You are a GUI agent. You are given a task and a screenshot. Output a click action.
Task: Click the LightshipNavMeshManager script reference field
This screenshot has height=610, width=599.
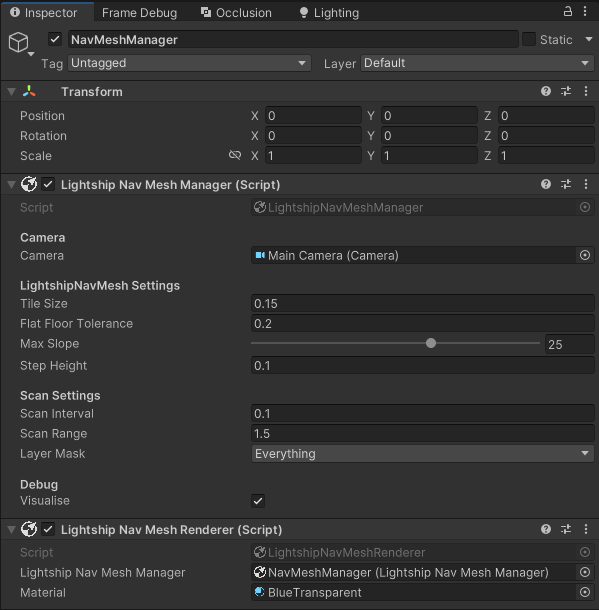tap(413, 207)
